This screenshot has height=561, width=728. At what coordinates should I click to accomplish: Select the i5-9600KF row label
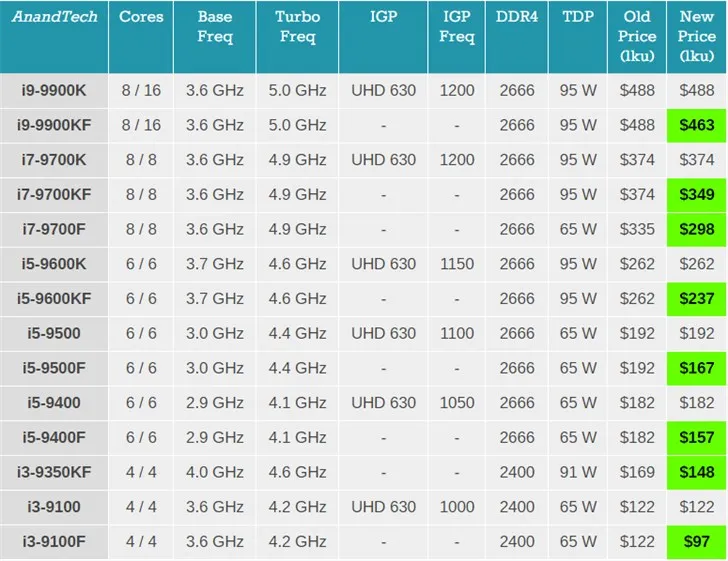tap(54, 299)
